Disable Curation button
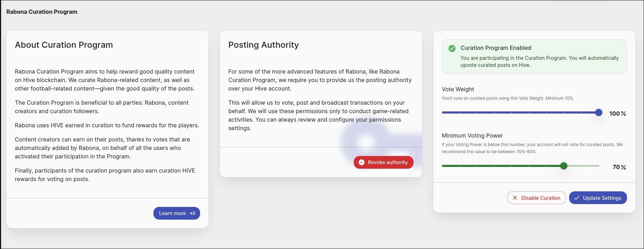The image size is (644, 249). point(537,198)
